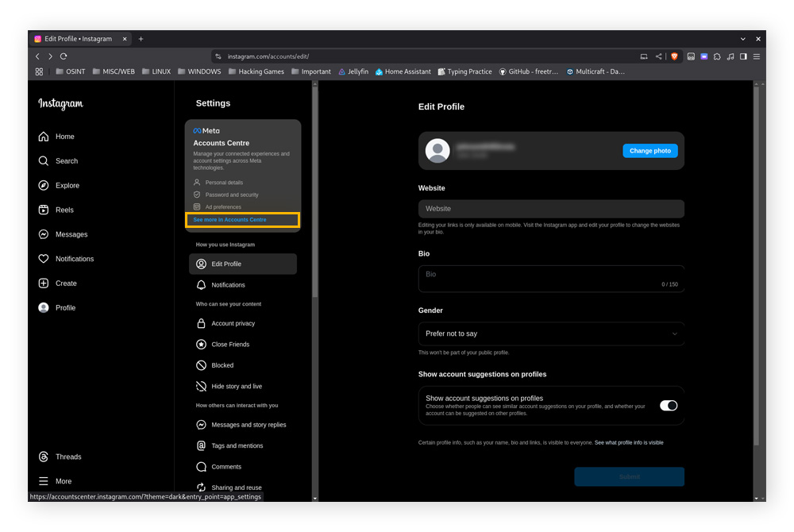Expand the Gender dropdown

pyautogui.click(x=551, y=333)
